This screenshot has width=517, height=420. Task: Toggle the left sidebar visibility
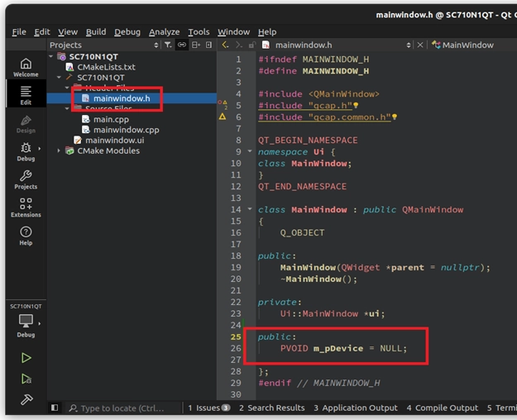pyautogui.click(x=55, y=408)
